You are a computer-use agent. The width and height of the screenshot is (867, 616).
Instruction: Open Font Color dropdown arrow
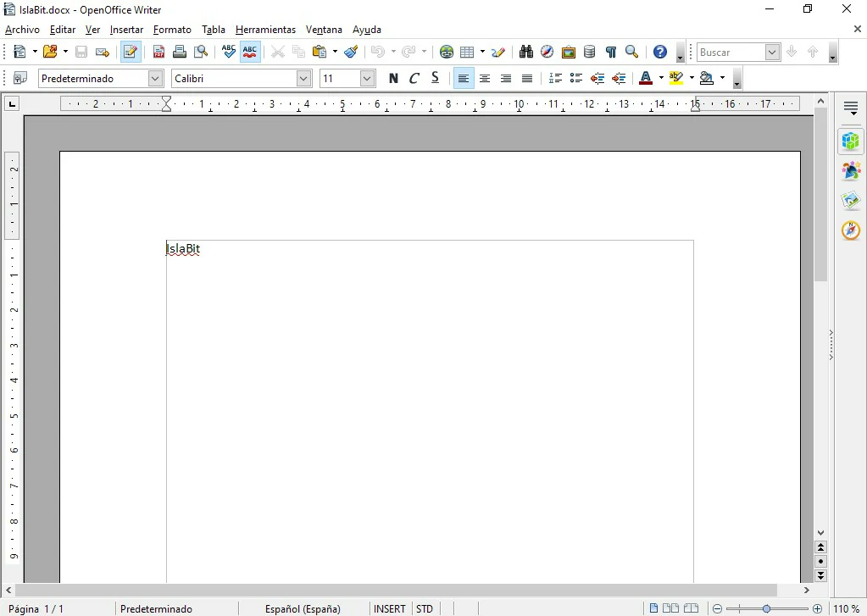[x=661, y=78]
